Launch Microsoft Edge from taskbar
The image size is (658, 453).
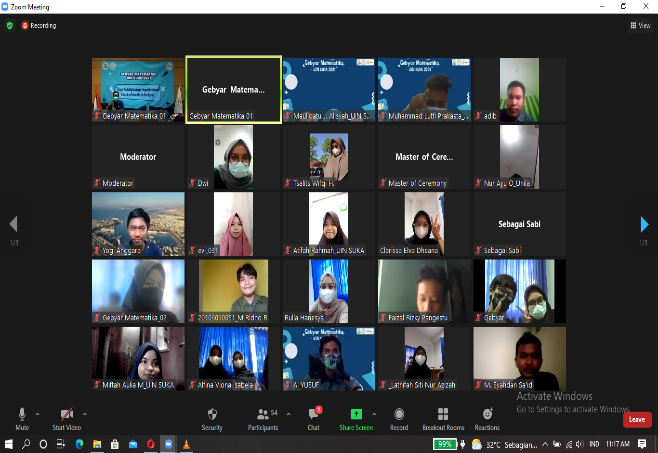(79, 444)
